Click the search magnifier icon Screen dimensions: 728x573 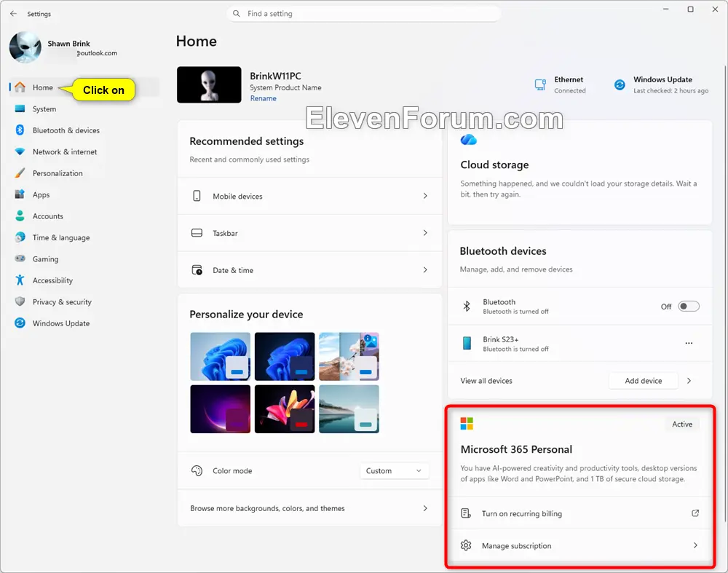(237, 13)
